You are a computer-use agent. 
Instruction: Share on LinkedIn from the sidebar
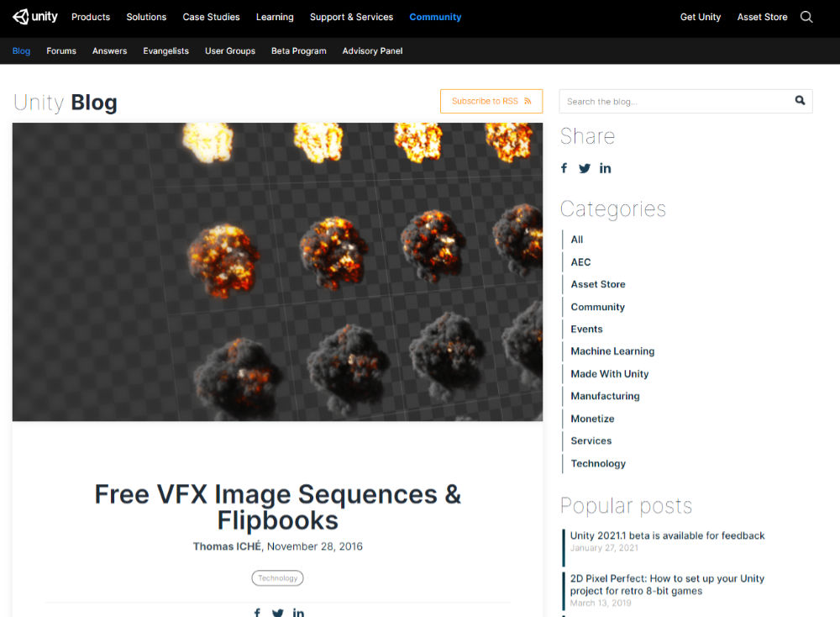[605, 168]
